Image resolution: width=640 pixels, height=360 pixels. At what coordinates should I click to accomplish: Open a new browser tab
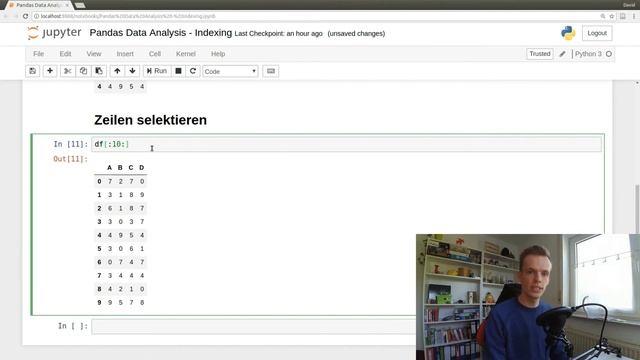click(80, 5)
